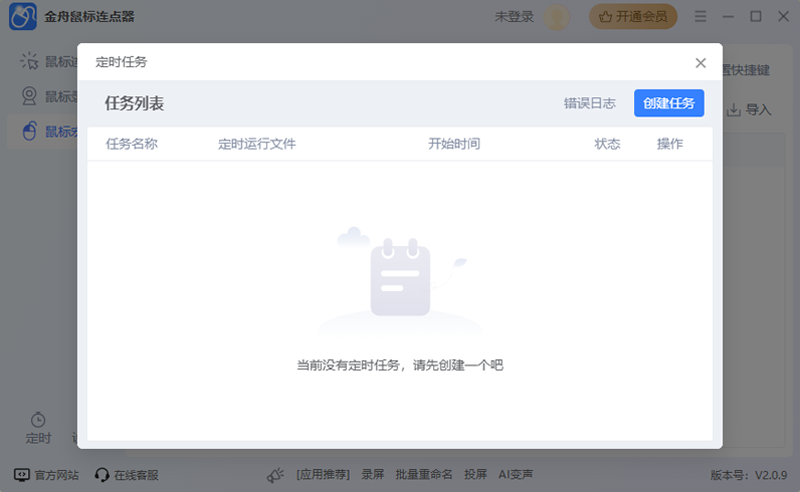Viewport: 800px width, 492px height.
Task: Open the AI变声 app link
Action: pyautogui.click(x=515, y=475)
